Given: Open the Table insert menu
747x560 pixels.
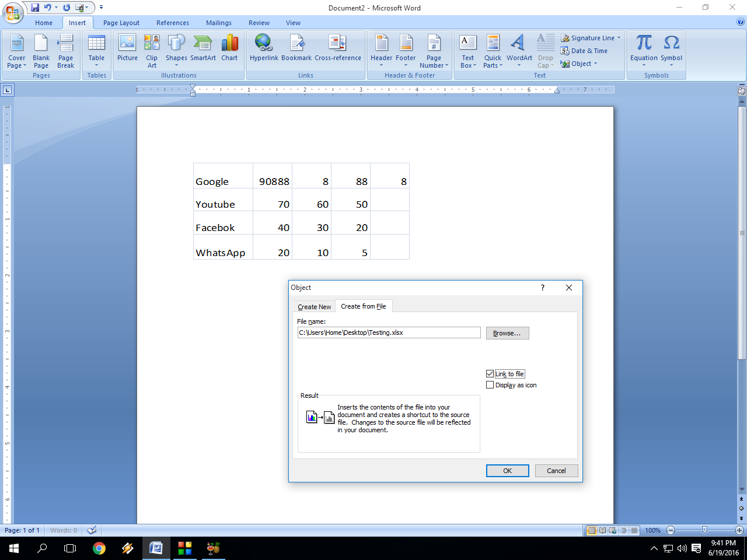Looking at the screenshot, I should click(x=96, y=52).
